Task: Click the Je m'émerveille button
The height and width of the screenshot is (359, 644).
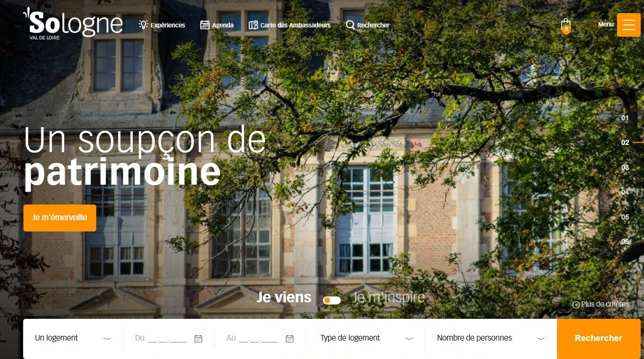Action: 60,218
